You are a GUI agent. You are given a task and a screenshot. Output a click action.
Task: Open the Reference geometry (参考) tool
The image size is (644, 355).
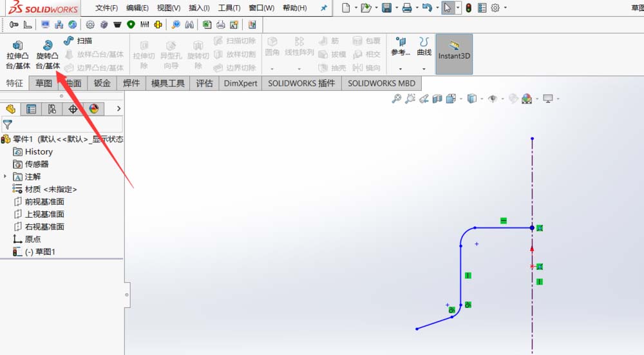coord(401,46)
